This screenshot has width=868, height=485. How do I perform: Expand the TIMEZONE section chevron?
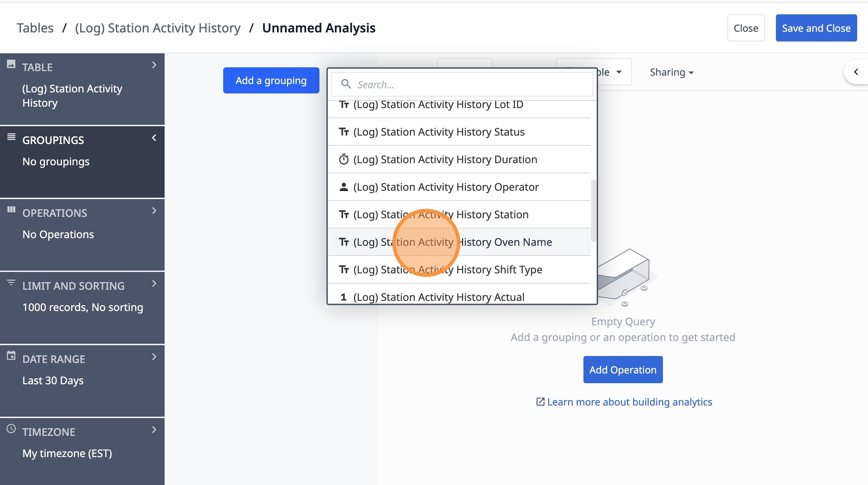point(154,430)
